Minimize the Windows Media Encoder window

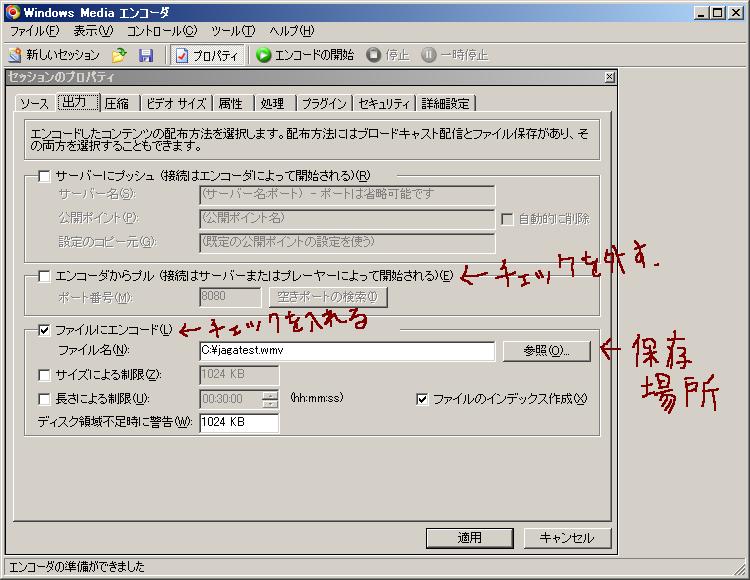coord(701,12)
